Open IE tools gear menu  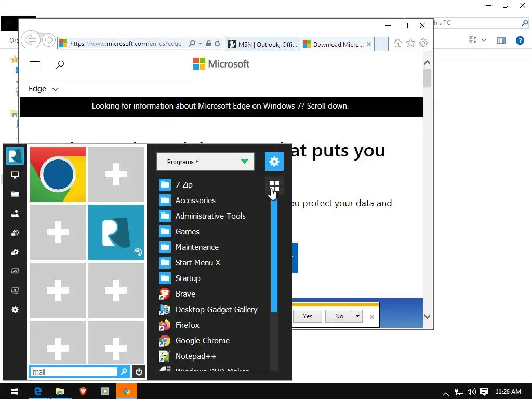pyautogui.click(x=423, y=43)
